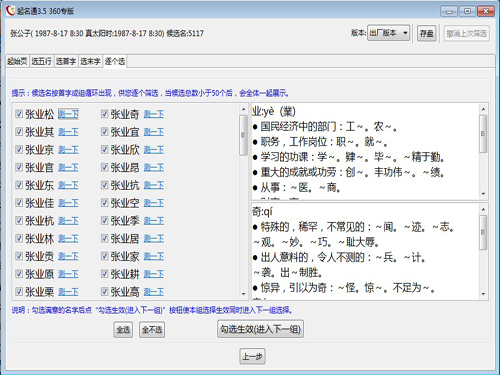Click the app logo icon in title bar
This screenshot has width=500, height=375.
click(11, 11)
